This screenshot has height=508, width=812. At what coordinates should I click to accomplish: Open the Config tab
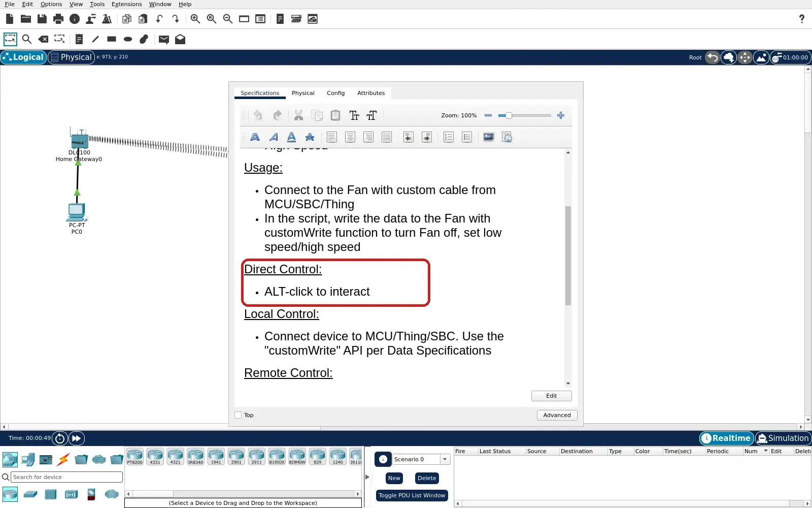point(335,93)
